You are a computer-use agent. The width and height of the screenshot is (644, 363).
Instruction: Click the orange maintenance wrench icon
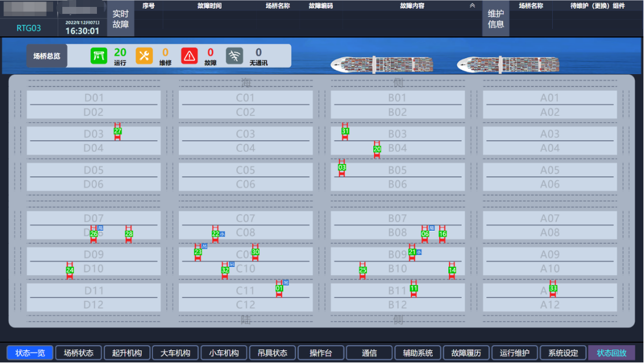pos(144,55)
